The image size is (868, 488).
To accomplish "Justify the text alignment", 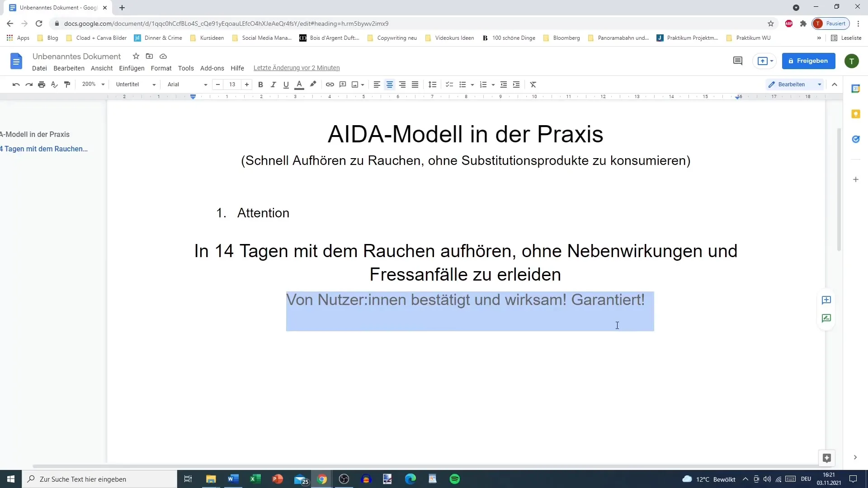I will pyautogui.click(x=415, y=84).
